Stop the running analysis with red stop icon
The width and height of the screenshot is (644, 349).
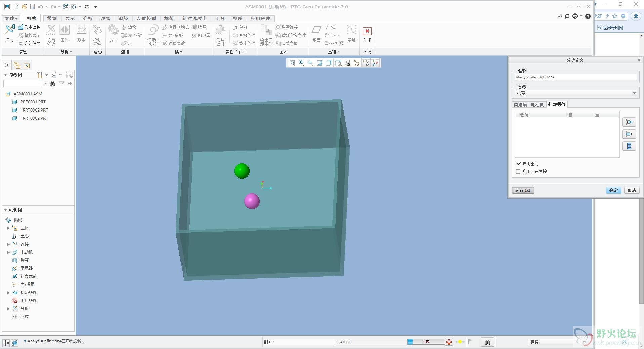[x=449, y=342]
